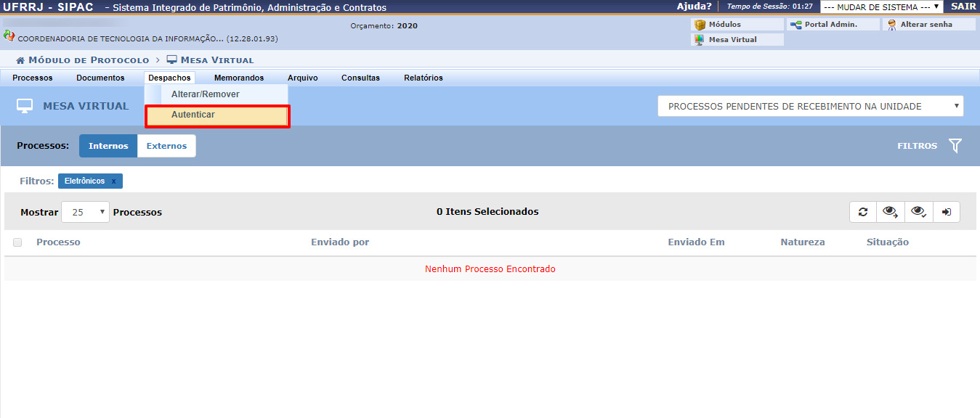This screenshot has width=980, height=418.
Task: Click the refresh icon in the process toolbar
Action: coord(863,212)
